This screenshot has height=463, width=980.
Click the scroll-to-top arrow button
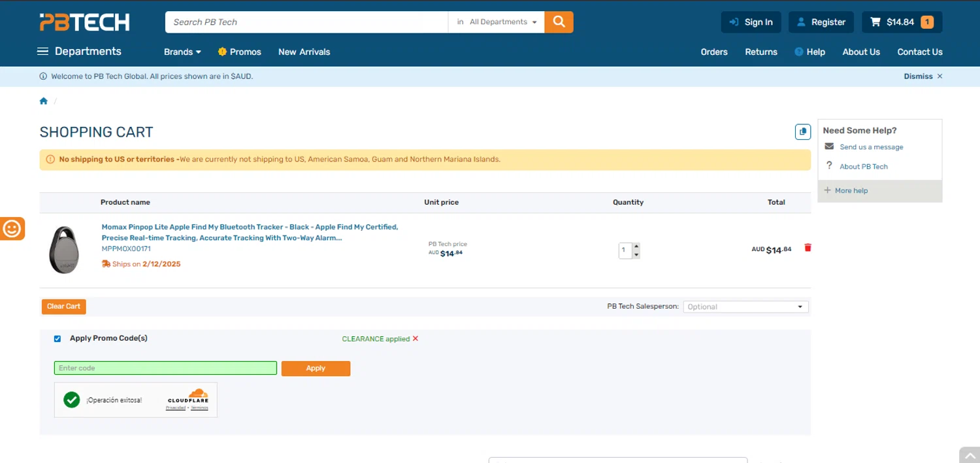[x=970, y=455]
